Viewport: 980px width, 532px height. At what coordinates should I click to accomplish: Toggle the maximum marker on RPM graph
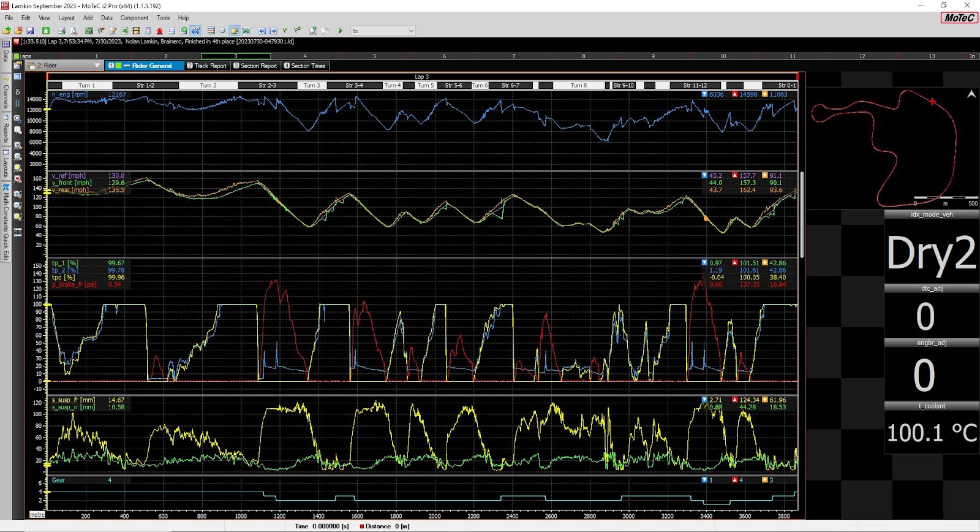[x=734, y=94]
